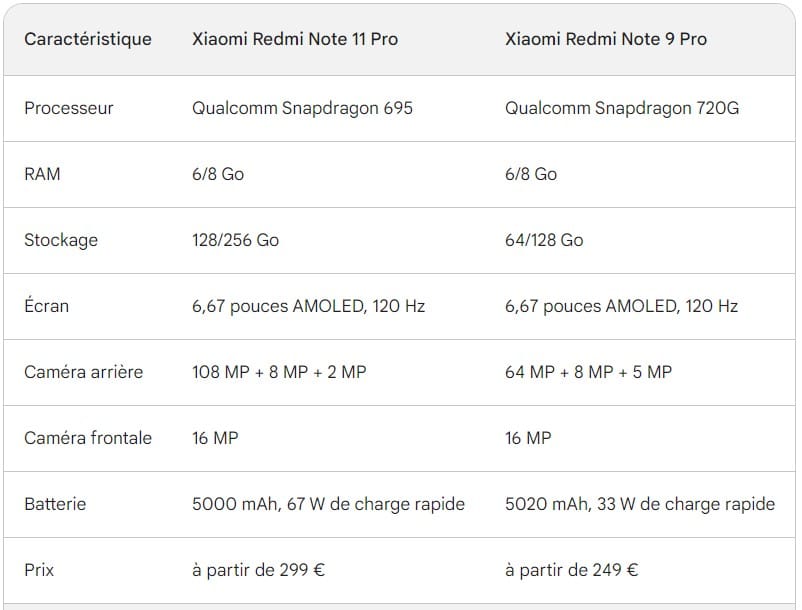Select the 5000 mAh, 67 W battery cell

click(328, 504)
